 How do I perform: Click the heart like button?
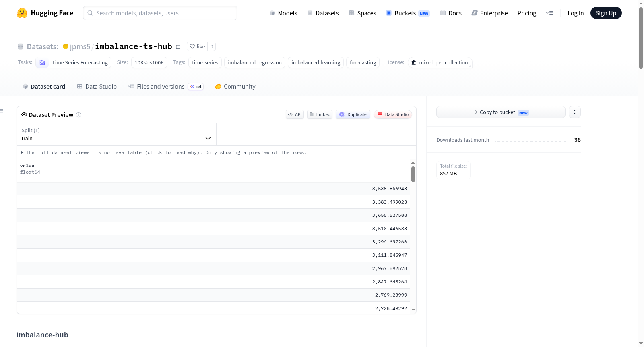(197, 46)
